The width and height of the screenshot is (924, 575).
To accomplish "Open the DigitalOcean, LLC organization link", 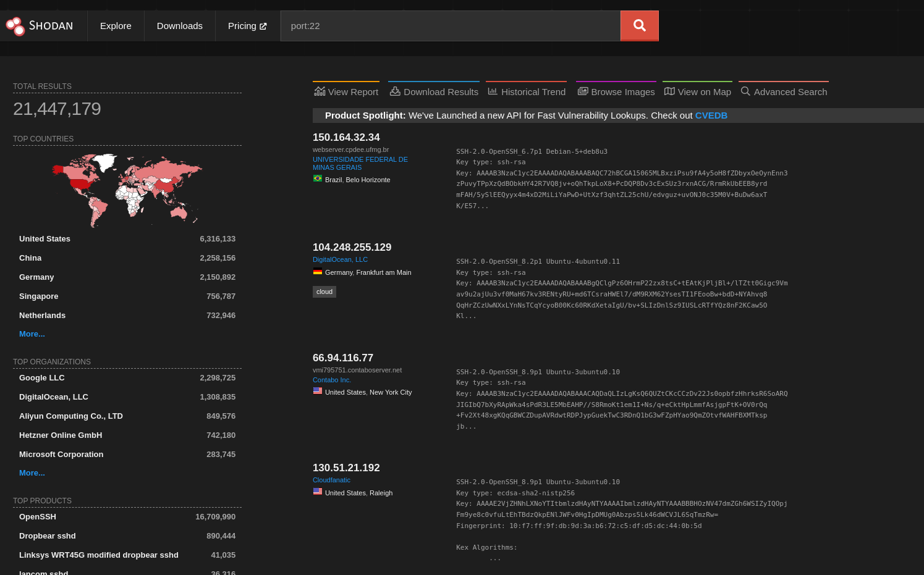I will (340, 259).
